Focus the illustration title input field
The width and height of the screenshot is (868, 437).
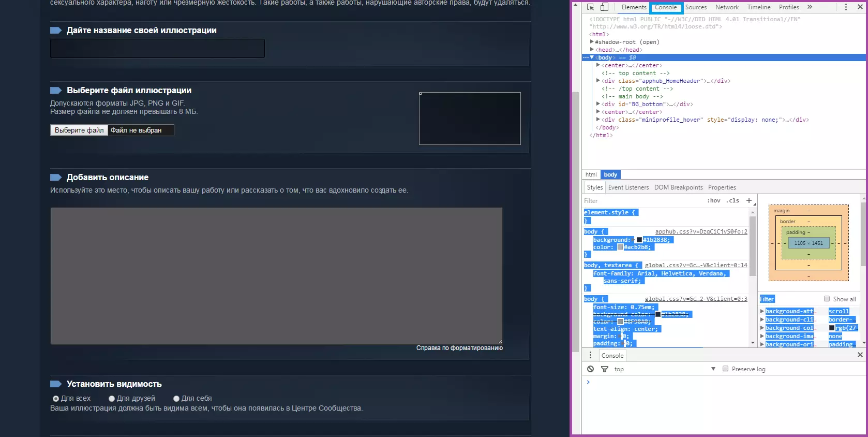pyautogui.click(x=157, y=49)
